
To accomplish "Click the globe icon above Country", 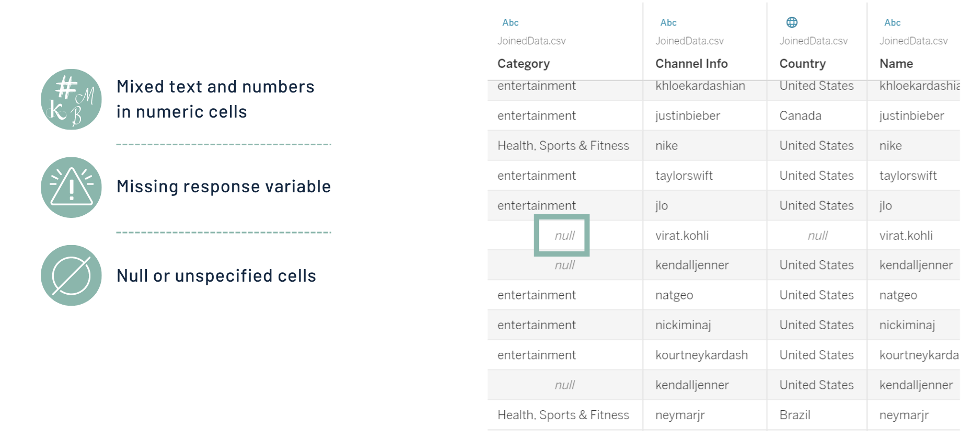I will [x=792, y=22].
